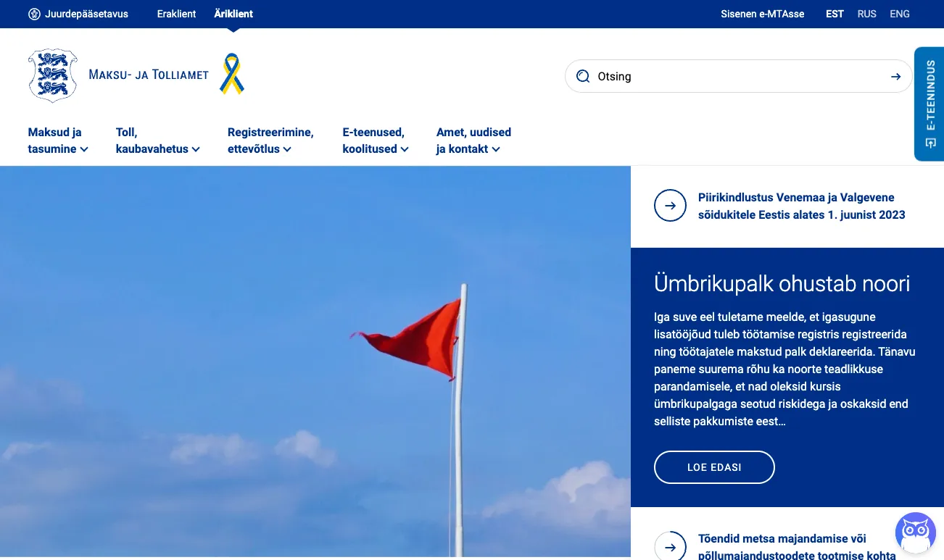
Task: Switch to the Eraklient tab
Action: tap(176, 14)
